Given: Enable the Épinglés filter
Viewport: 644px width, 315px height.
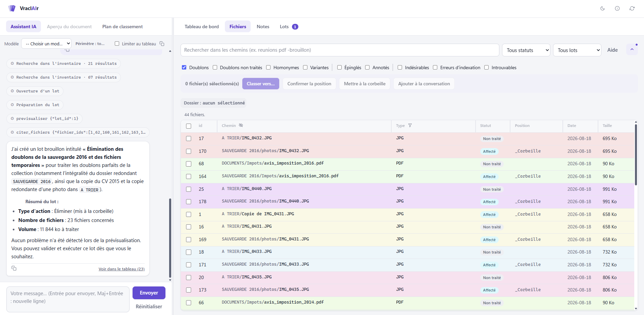Looking at the screenshot, I should pos(339,67).
